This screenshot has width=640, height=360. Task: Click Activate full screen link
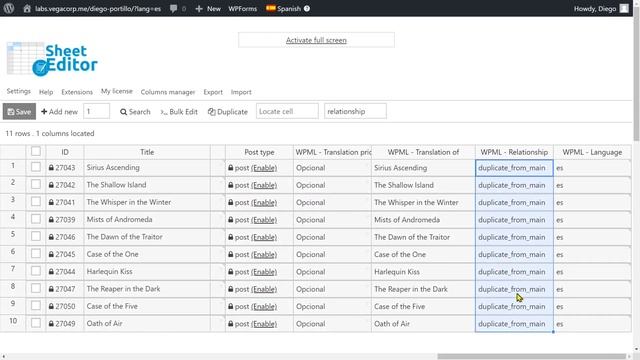pos(316,40)
